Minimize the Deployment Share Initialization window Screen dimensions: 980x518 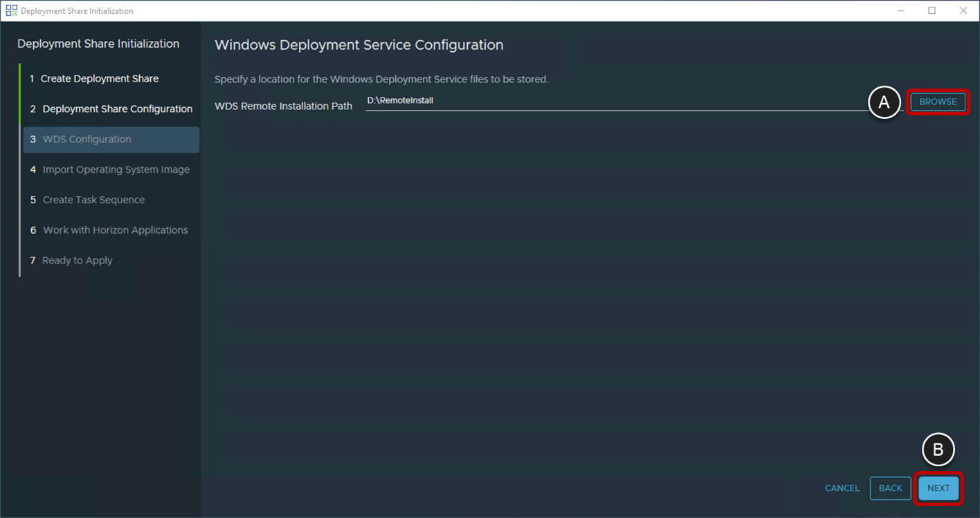coord(900,10)
